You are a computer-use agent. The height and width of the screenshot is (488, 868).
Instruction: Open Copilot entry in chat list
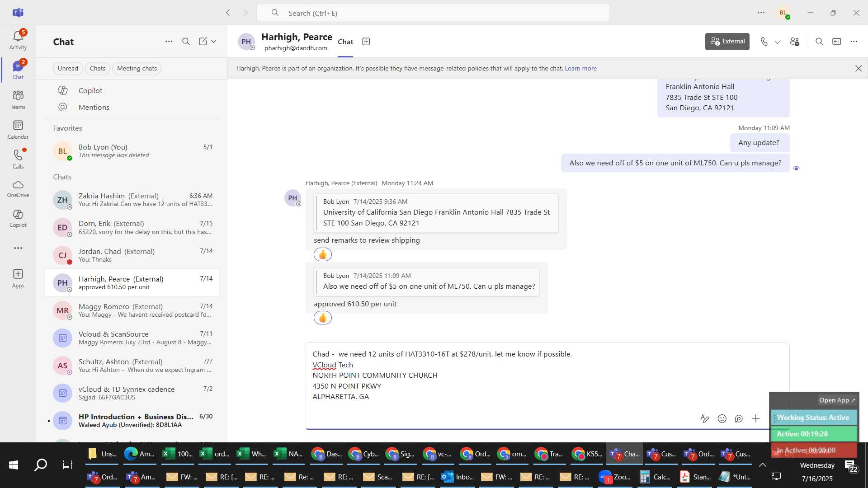click(x=132, y=90)
